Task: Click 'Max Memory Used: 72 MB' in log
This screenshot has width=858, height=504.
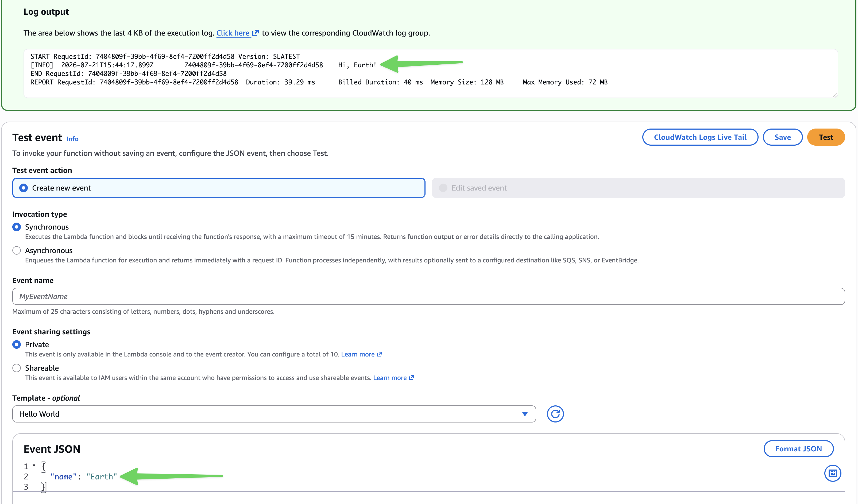Action: click(565, 82)
